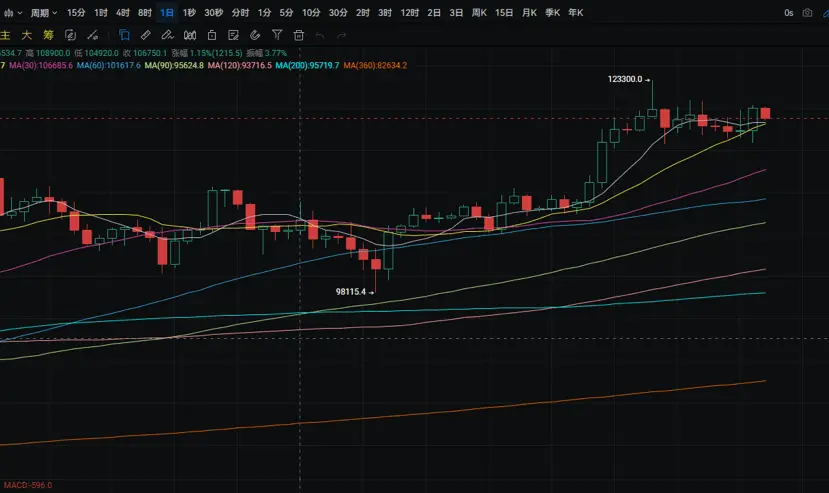This screenshot has height=493, width=829.
Task: Show the 季K quarterly candles
Action: click(x=552, y=13)
